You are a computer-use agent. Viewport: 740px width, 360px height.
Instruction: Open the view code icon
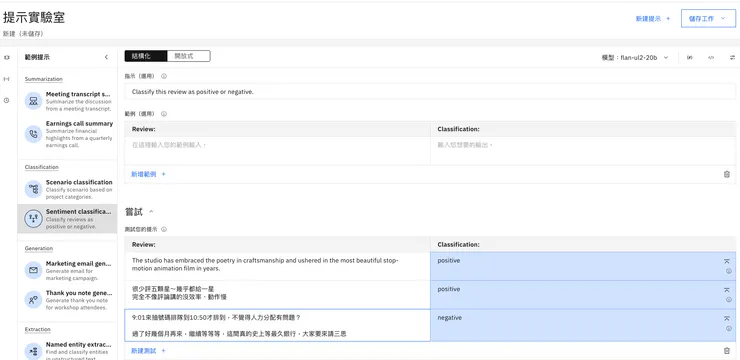pos(711,58)
